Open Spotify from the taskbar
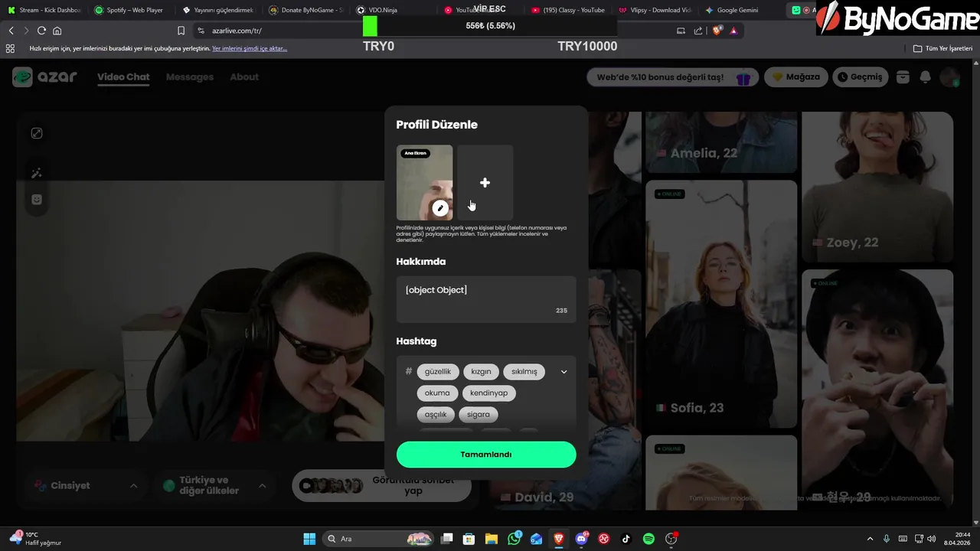This screenshot has width=980, height=551. (x=648, y=539)
